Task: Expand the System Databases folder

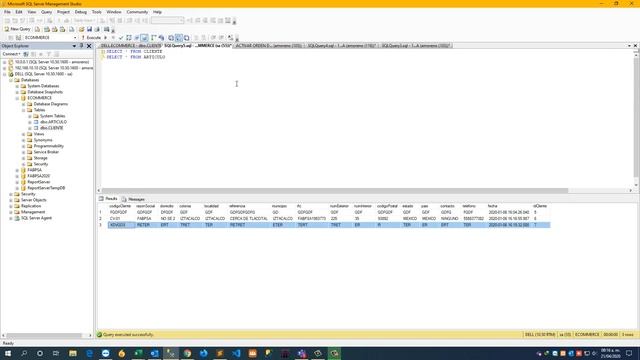Action: pyautogui.click(x=17, y=86)
